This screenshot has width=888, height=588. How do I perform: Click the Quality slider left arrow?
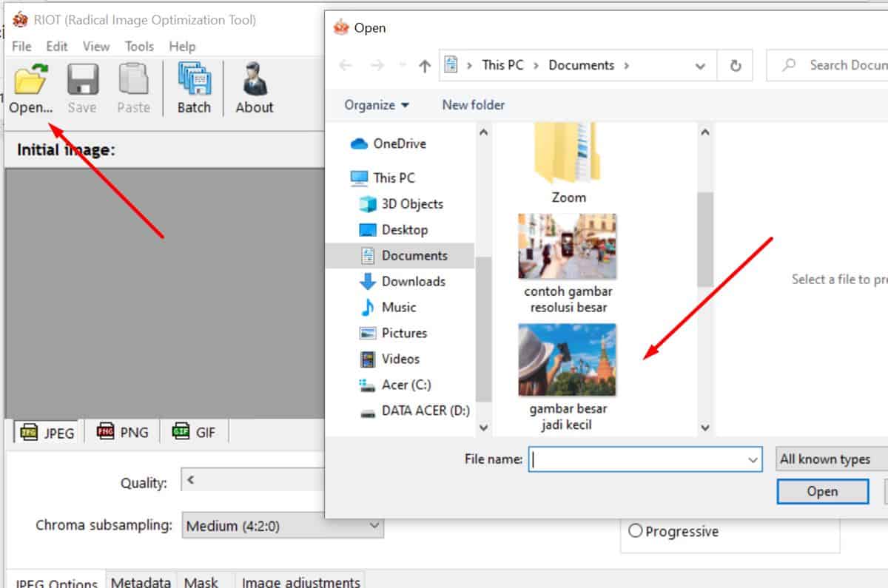click(191, 480)
